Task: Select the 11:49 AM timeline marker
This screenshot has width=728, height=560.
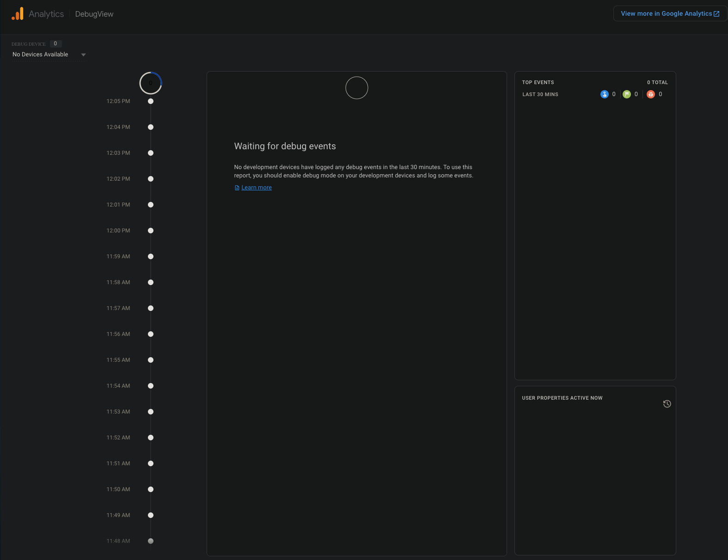Action: coord(151,515)
